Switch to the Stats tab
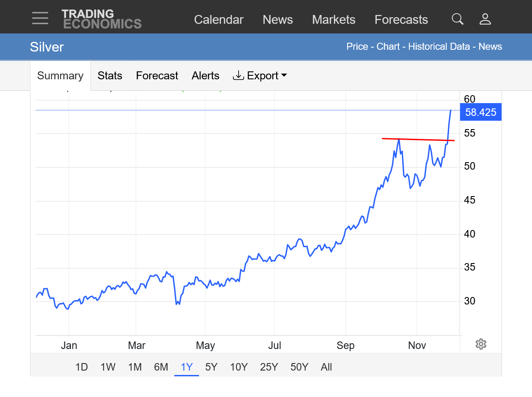532x397 pixels. (110, 76)
